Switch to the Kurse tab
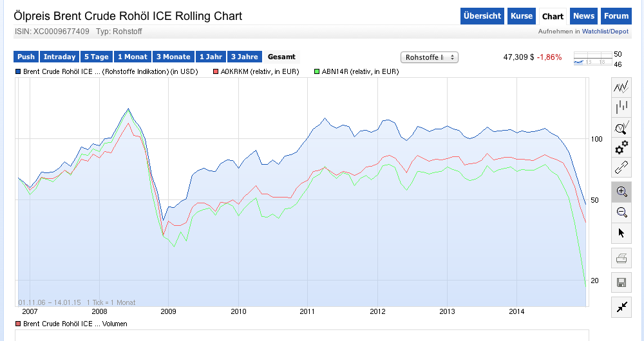This screenshot has width=644, height=341. pos(522,17)
